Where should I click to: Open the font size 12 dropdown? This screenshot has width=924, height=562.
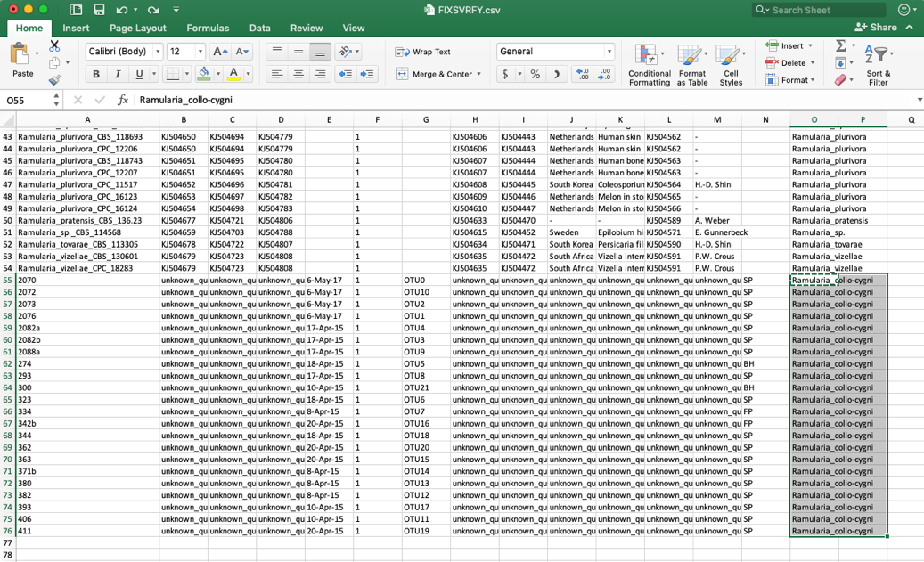point(200,52)
